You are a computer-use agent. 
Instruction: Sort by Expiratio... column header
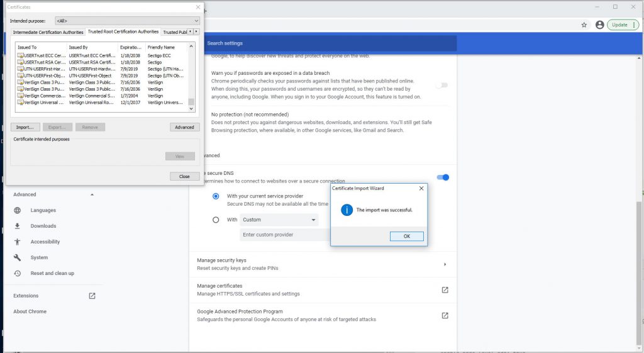pyautogui.click(x=131, y=47)
